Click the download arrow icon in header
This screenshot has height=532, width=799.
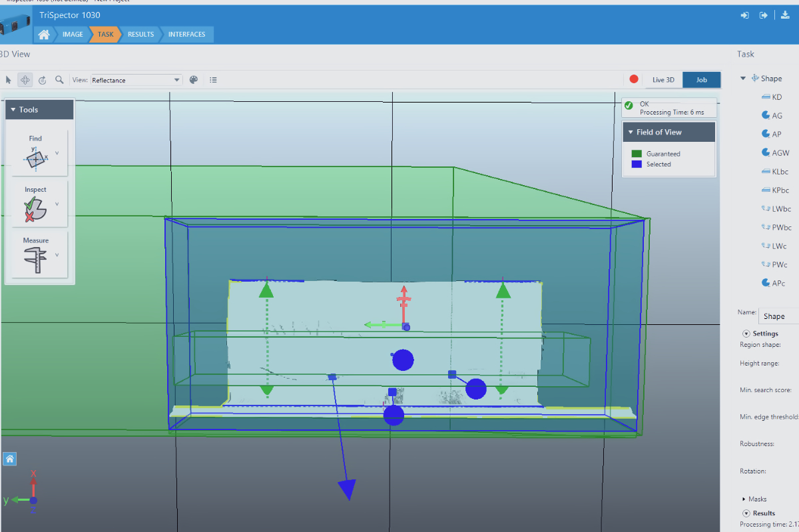click(785, 15)
